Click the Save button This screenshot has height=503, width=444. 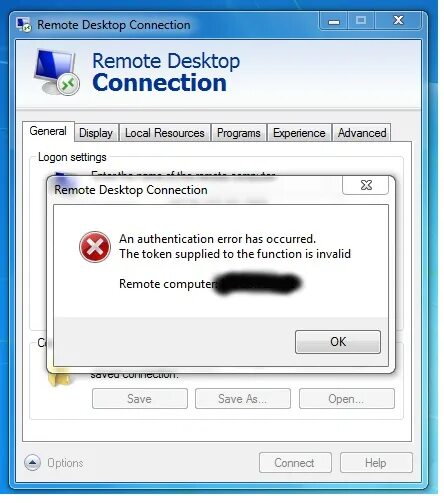140,399
